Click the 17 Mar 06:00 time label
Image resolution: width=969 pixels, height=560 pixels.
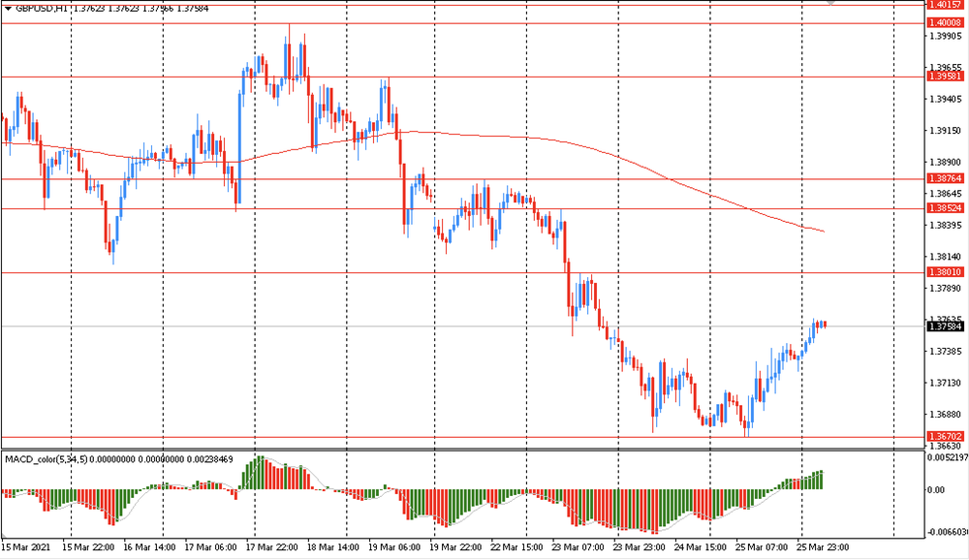[x=210, y=547]
